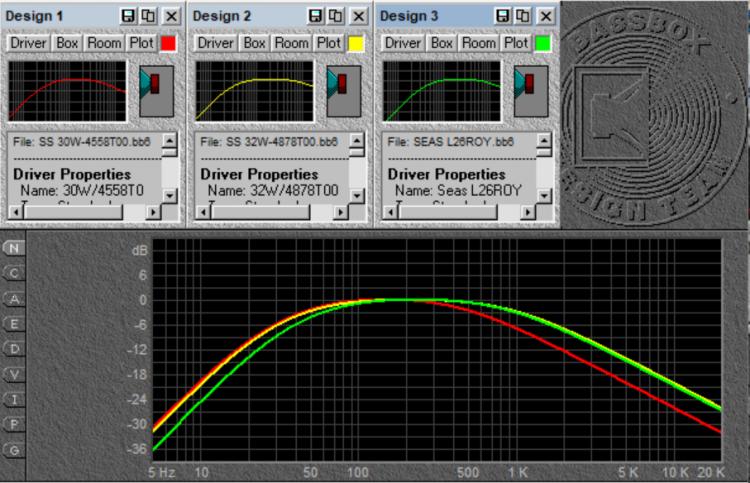Click down arrow in Design 1 info scrollbar
Image resolution: width=750 pixels, height=483 pixels.
pos(170,195)
